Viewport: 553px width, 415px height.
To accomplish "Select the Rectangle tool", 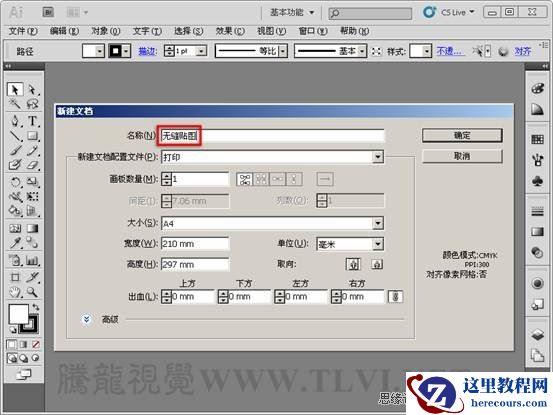I will (32, 136).
